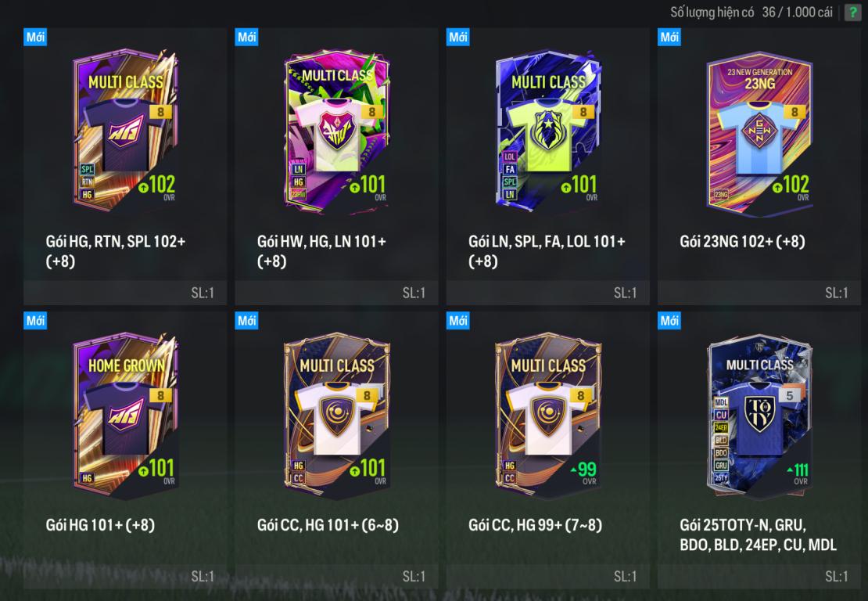Image resolution: width=868 pixels, height=601 pixels.
Task: Open the lion-crest LN, SPL, FA, LOL pack
Action: click(x=548, y=166)
